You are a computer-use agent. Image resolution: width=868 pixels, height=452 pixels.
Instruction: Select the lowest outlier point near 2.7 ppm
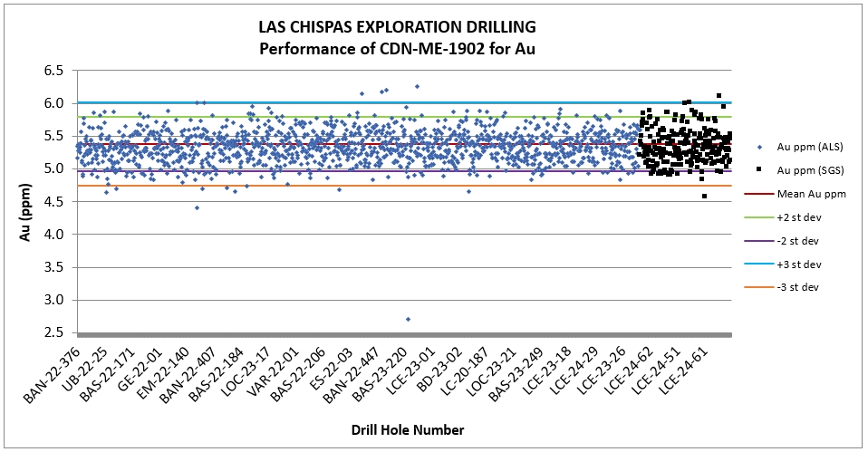408,319
